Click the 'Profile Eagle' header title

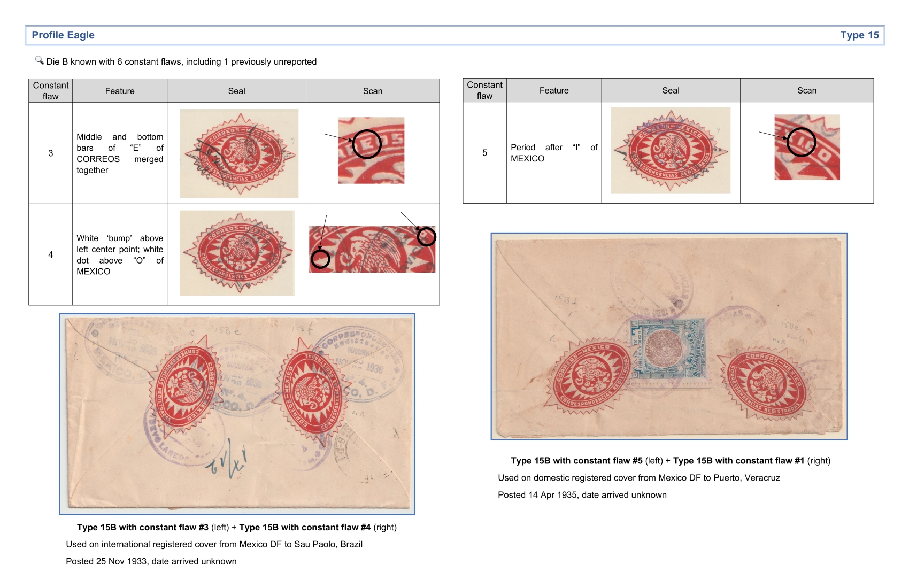click(x=63, y=35)
